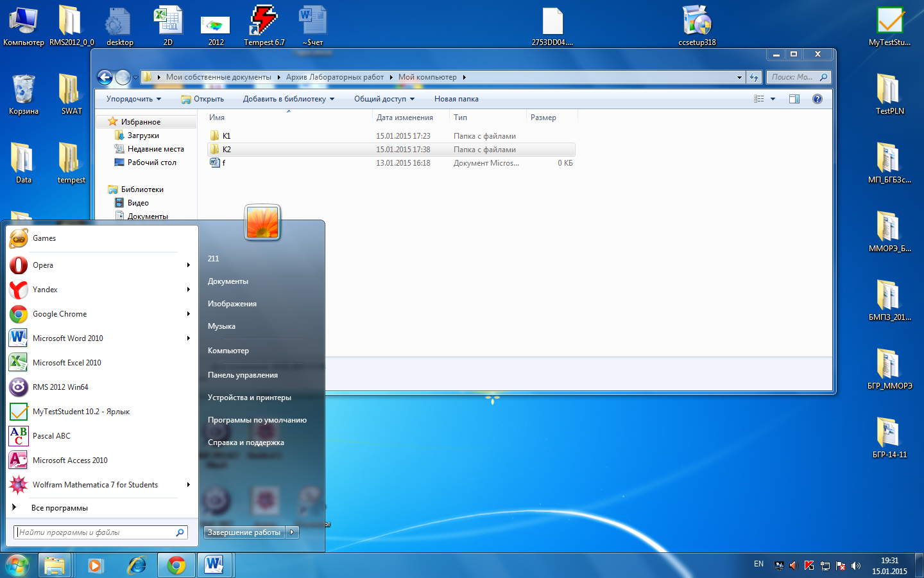
Task: Click the Новая папка button
Action: click(x=456, y=99)
